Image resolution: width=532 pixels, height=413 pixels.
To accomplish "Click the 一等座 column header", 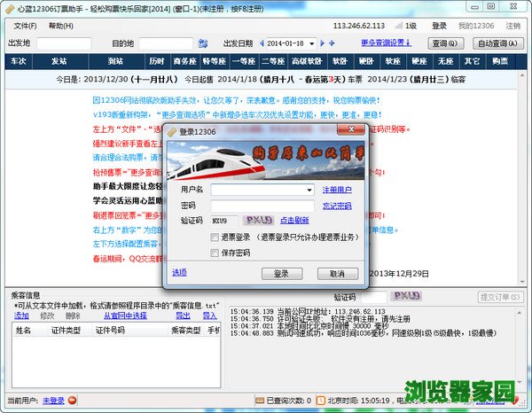I will [x=244, y=61].
